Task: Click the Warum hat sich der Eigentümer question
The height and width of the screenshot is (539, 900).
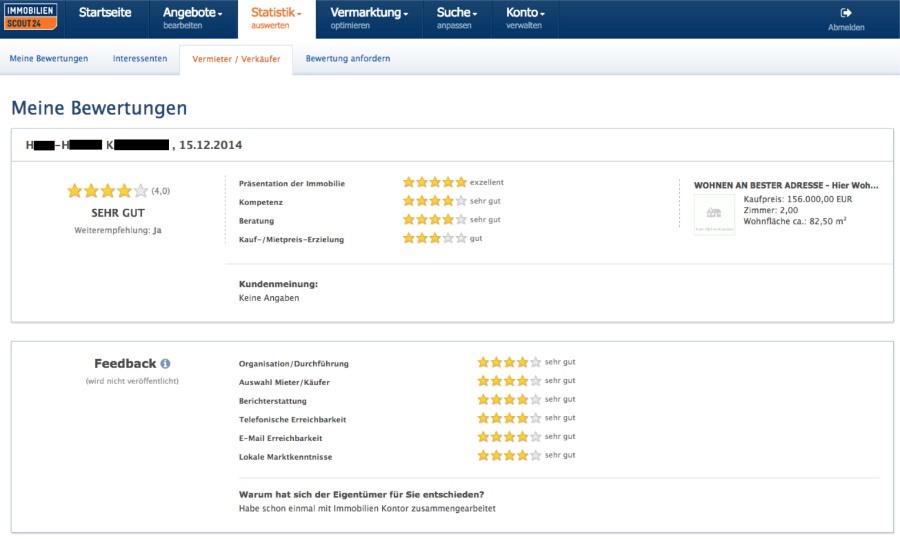Action: click(362, 494)
